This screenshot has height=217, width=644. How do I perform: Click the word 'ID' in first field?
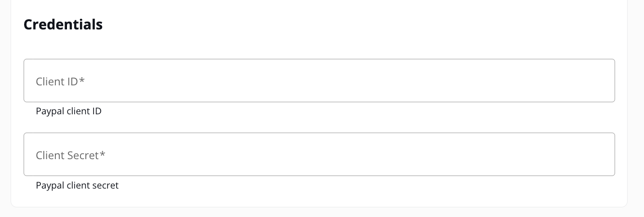tap(72, 81)
